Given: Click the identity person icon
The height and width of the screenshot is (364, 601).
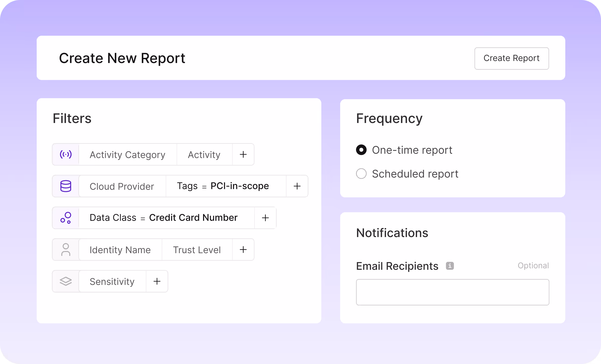Looking at the screenshot, I should [x=66, y=249].
